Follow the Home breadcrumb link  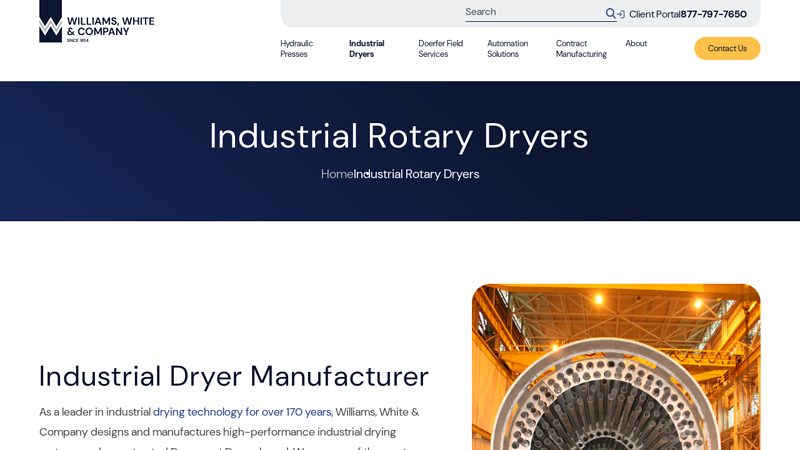click(x=337, y=174)
